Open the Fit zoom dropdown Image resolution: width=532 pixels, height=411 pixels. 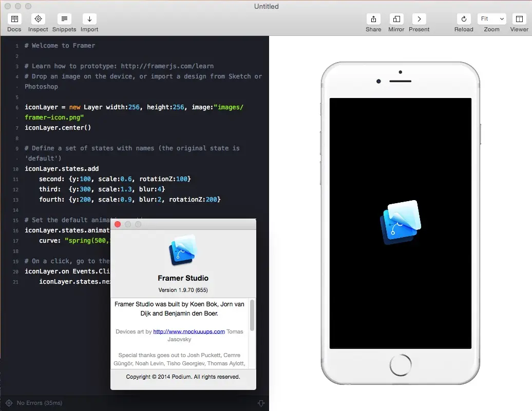[491, 19]
